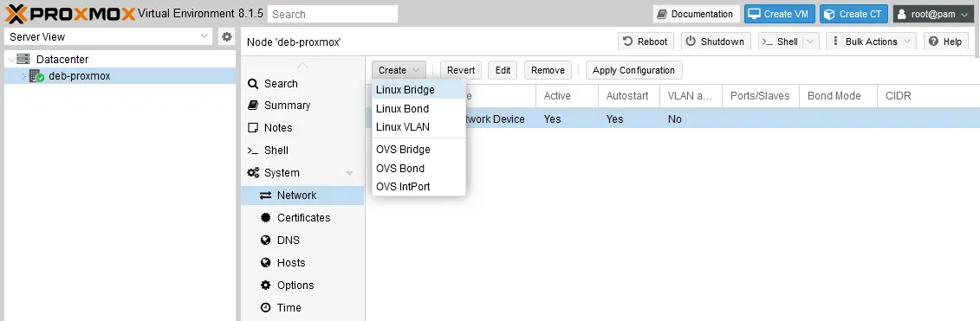Click the Certificates badge icon
Screen dimensions: 980x321
click(x=266, y=217)
